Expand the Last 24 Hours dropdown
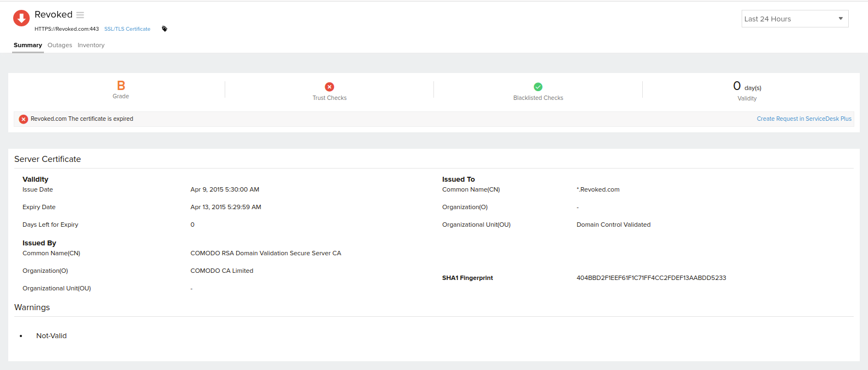This screenshot has width=868, height=370. (x=794, y=19)
